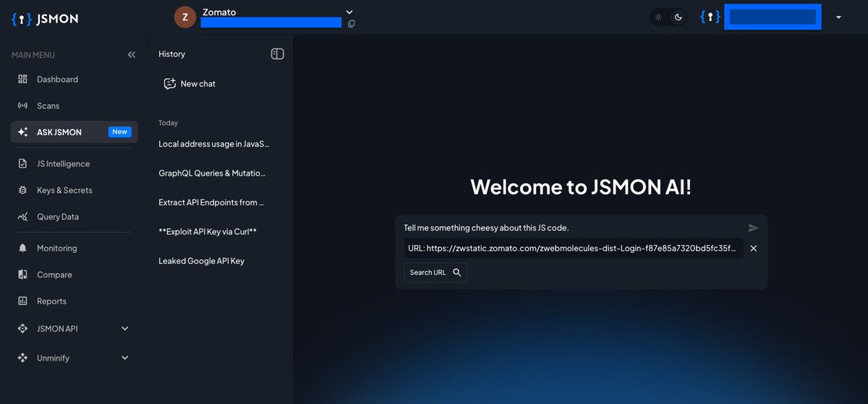This screenshot has height=404, width=868.
Task: Click the Dashboard grid icon
Action: (22, 79)
